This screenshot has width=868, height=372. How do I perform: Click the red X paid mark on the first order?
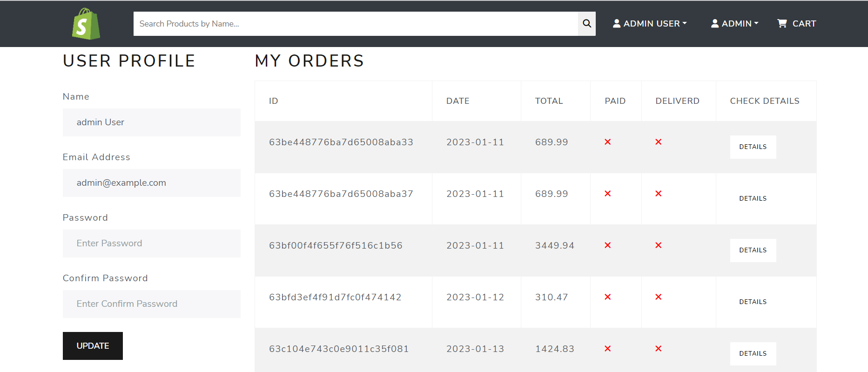[607, 142]
